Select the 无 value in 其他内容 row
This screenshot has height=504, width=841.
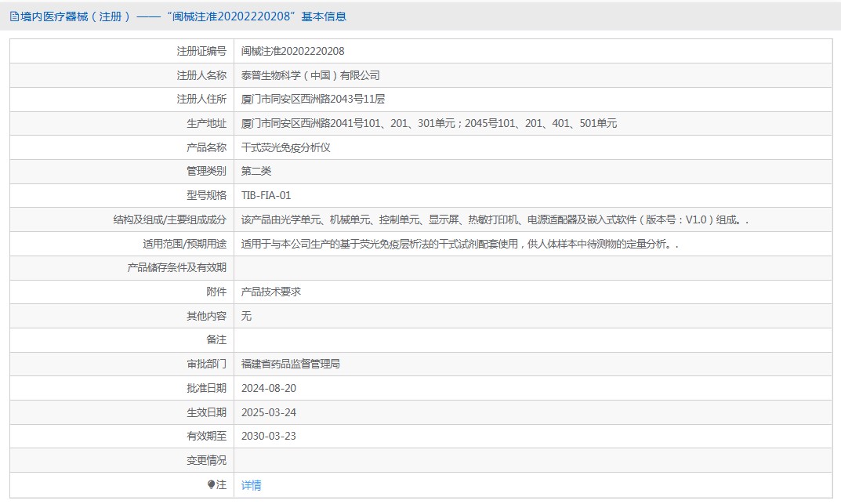(246, 316)
